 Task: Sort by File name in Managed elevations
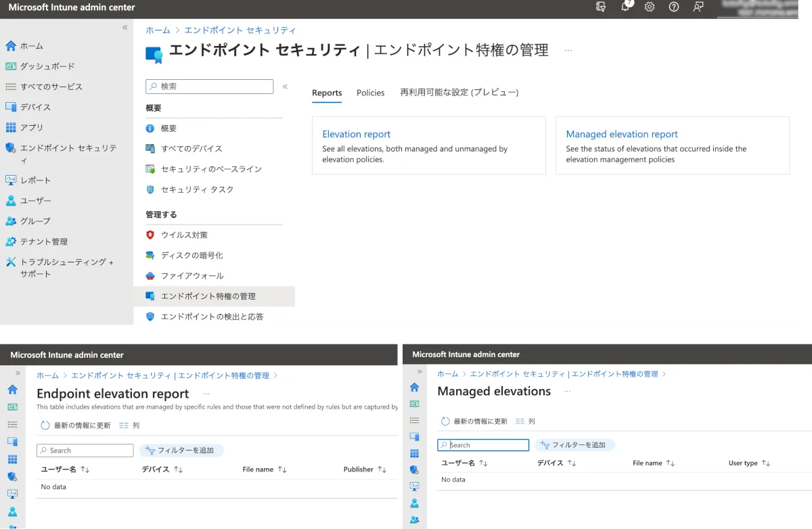(670, 463)
